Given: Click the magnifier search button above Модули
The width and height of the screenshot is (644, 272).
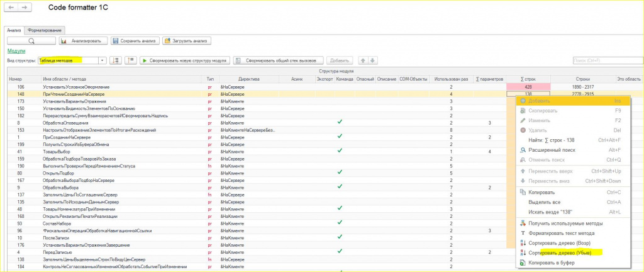Looking at the screenshot, I should (31, 41).
